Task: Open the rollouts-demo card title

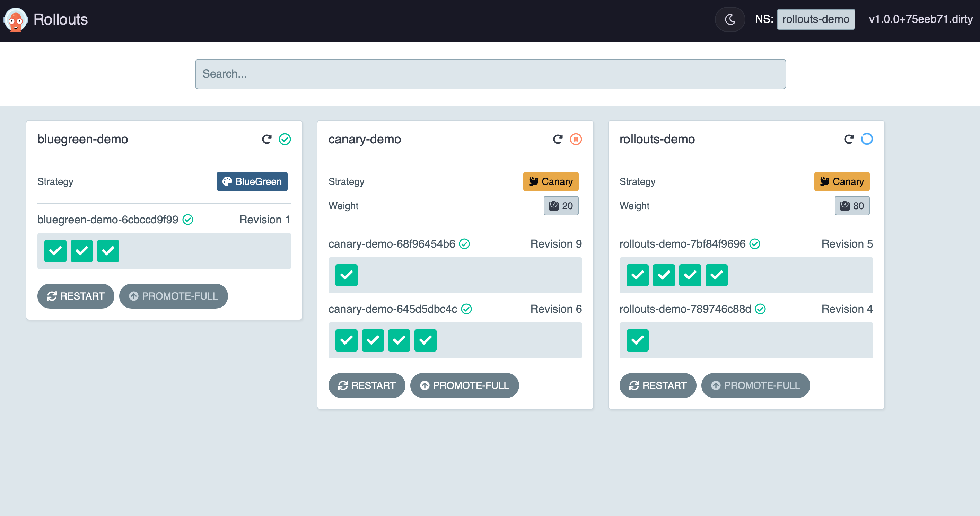Action: point(657,139)
